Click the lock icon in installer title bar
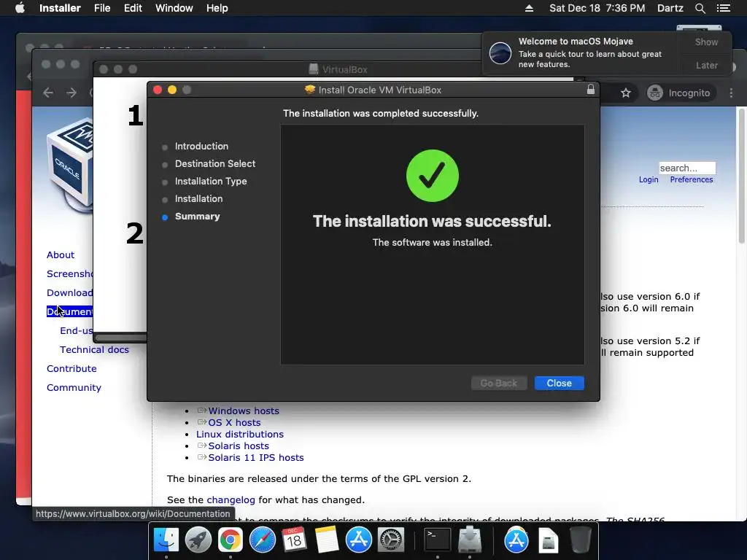Image resolution: width=747 pixels, height=560 pixels. [x=591, y=89]
